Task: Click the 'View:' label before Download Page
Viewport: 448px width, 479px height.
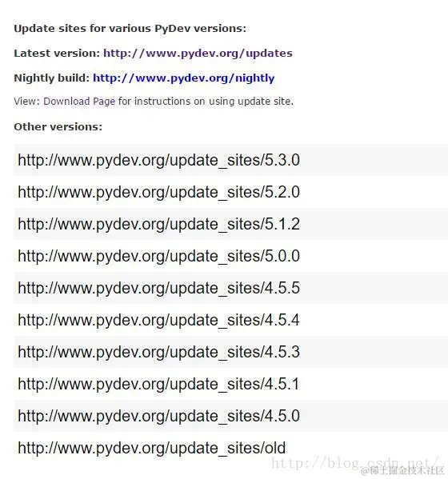Action: (27, 101)
